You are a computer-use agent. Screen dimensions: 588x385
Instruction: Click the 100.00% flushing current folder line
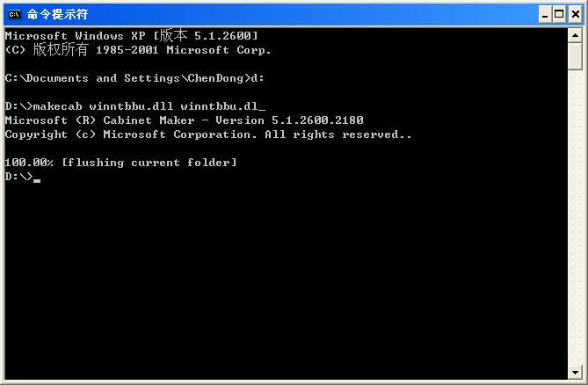[120, 163]
